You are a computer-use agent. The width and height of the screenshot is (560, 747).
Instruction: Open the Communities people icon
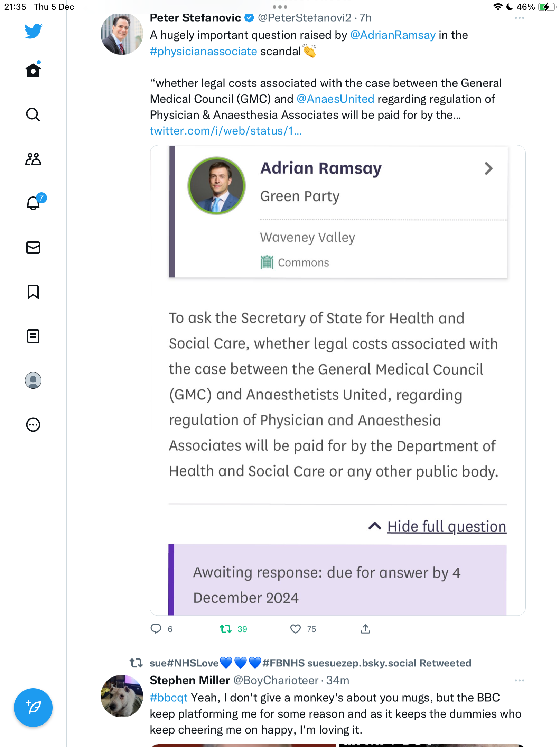click(x=33, y=159)
